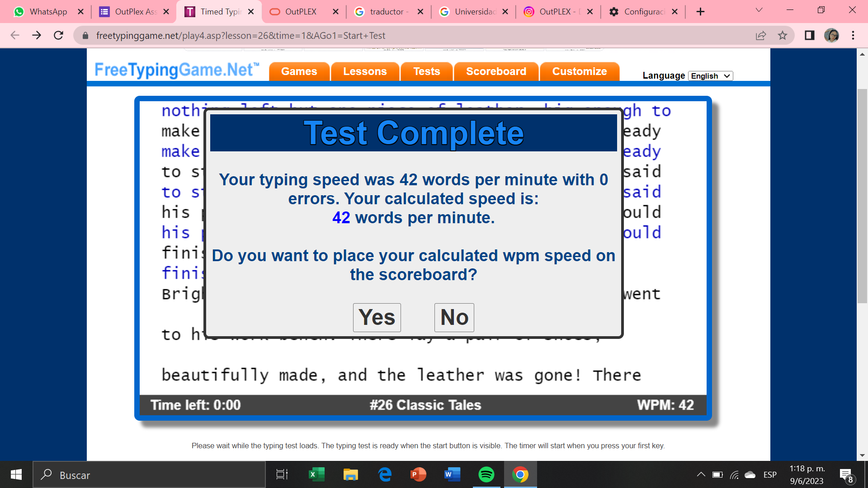Screen dimensions: 868x488
Task: Go back to previous page
Action: (x=15, y=35)
